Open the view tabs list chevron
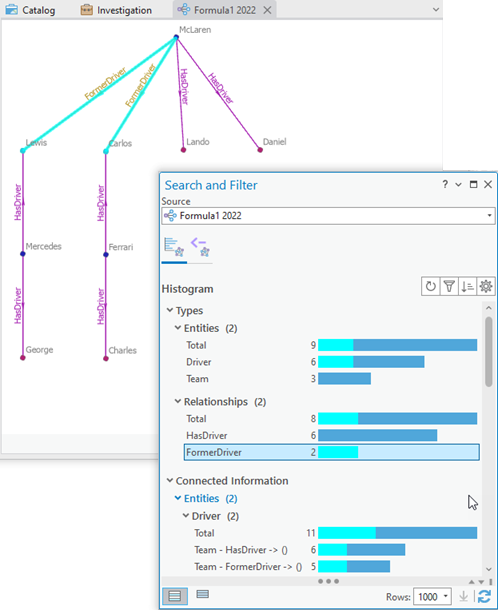The image size is (498, 610). tap(436, 10)
